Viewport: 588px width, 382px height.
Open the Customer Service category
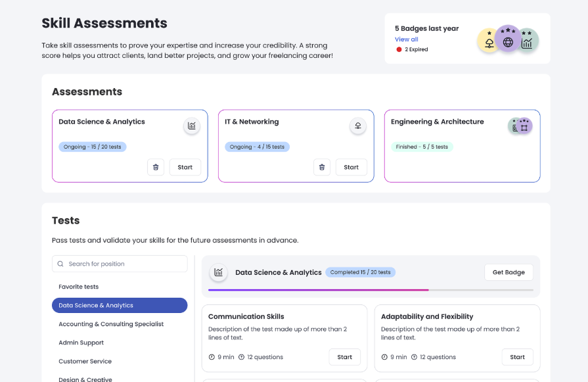coord(85,361)
